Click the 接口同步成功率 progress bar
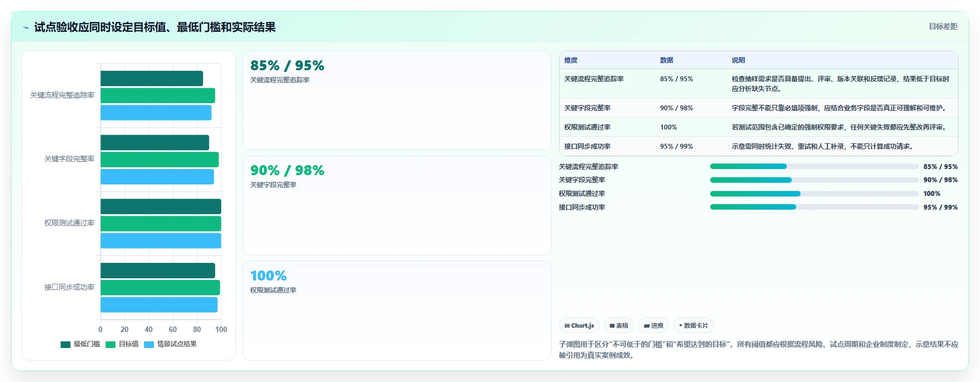980x382 pixels. coord(814,207)
